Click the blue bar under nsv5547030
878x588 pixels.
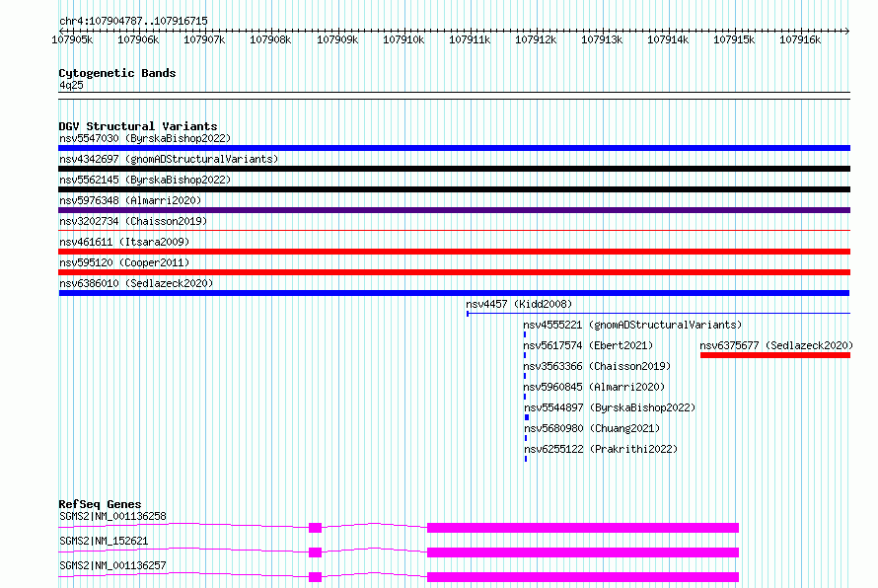[454, 148]
